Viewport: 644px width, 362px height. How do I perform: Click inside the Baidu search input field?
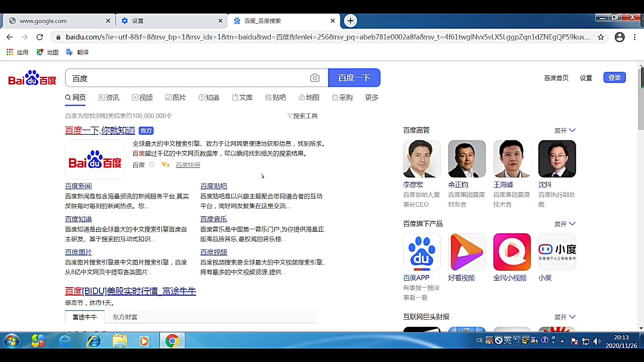pos(191,78)
